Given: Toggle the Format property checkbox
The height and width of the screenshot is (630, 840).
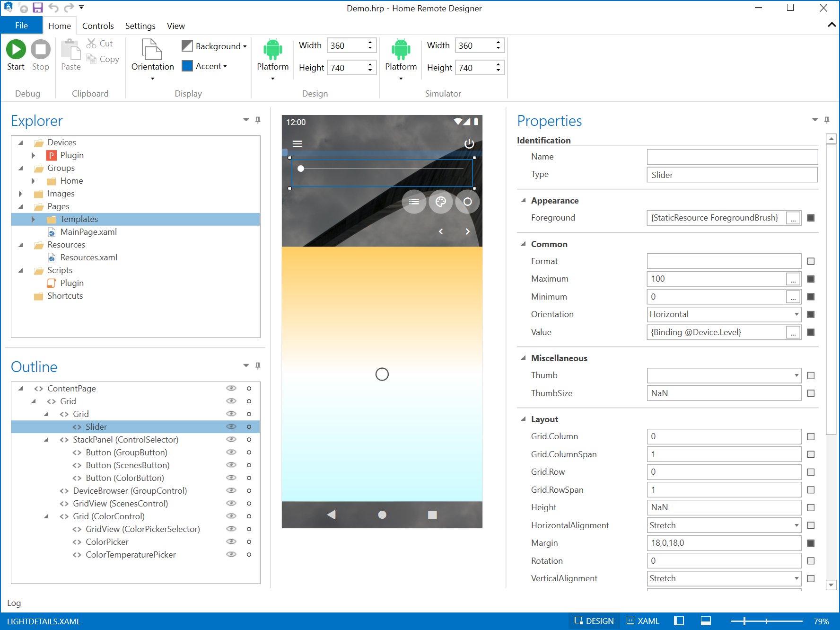Looking at the screenshot, I should (x=811, y=261).
